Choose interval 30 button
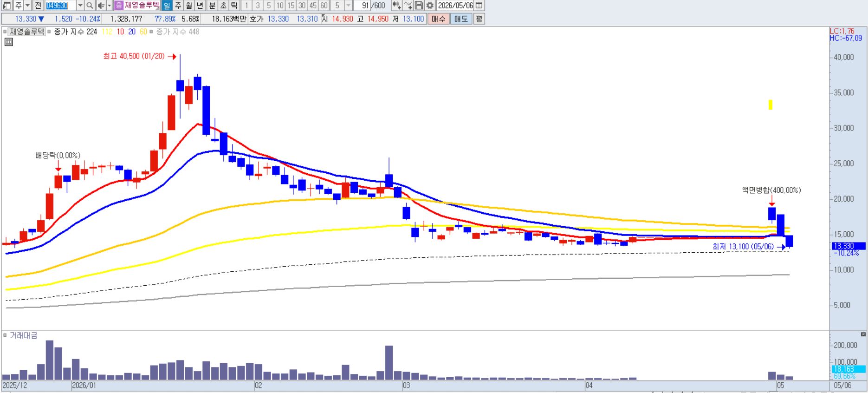This screenshot has height=393, width=868. click(x=302, y=6)
